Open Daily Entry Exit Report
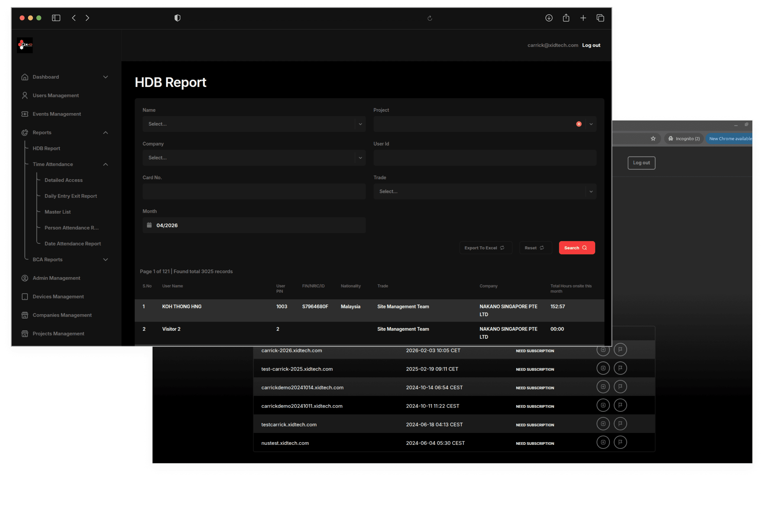This screenshot has width=764, height=532. click(x=70, y=196)
